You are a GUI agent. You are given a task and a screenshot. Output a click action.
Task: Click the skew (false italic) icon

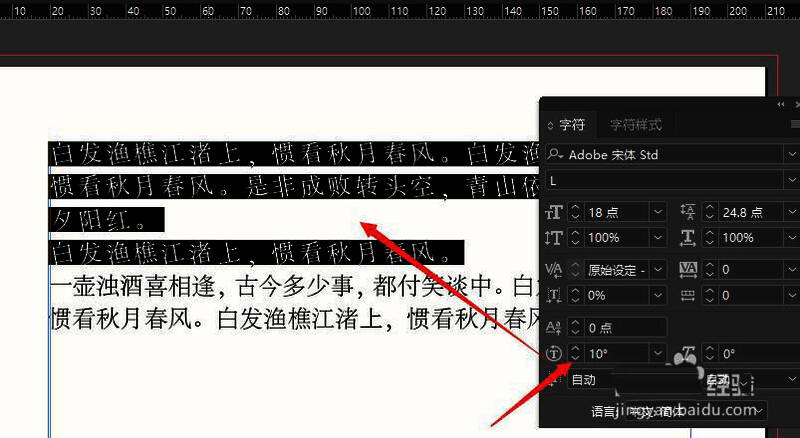coord(688,353)
